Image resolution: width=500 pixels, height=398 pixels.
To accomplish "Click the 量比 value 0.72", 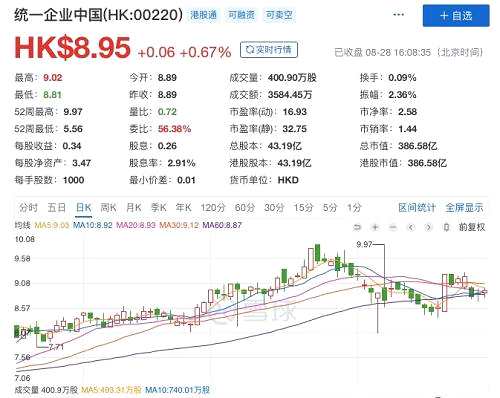I will 167,112.
